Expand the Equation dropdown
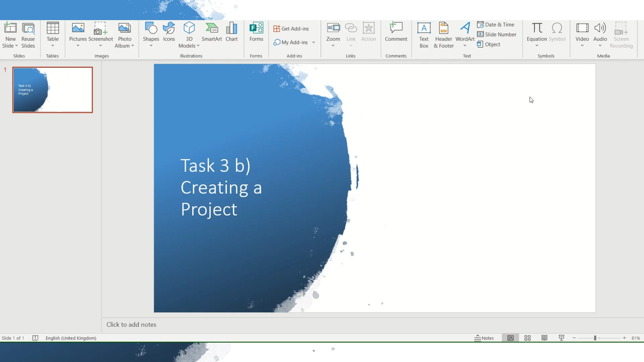The width and height of the screenshot is (644, 362). [x=537, y=46]
